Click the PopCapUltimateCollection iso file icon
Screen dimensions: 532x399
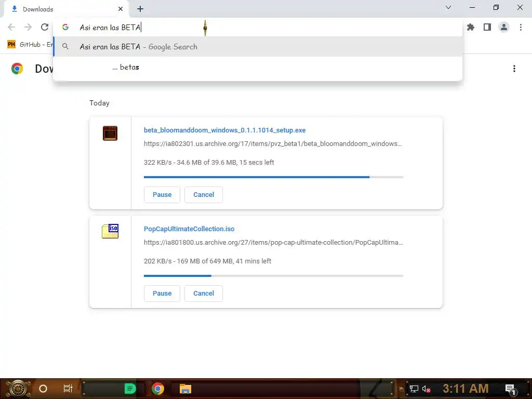pos(110,231)
